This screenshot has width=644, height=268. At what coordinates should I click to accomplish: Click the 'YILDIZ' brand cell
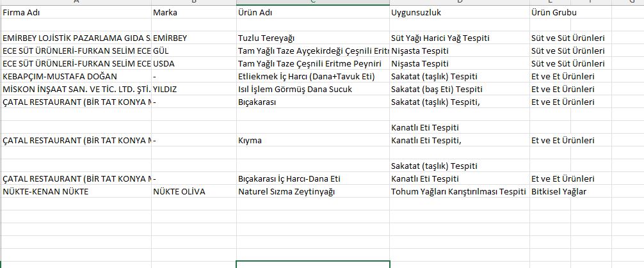[x=194, y=89]
